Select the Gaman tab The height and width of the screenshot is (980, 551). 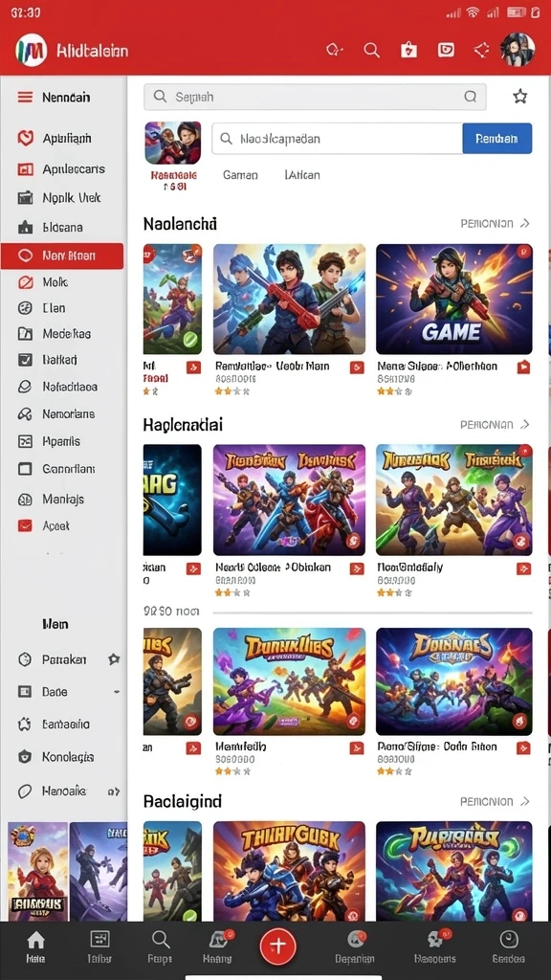click(240, 175)
